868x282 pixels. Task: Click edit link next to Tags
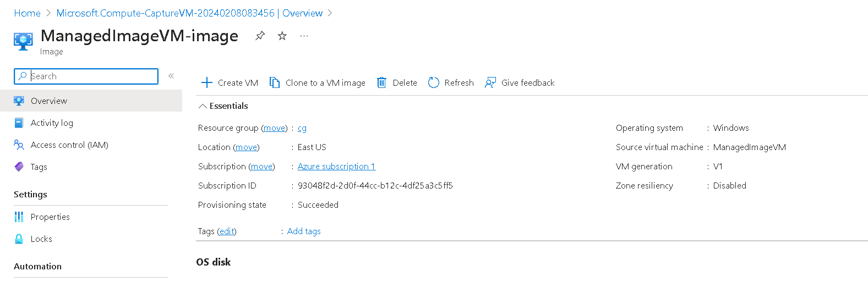[x=227, y=231]
